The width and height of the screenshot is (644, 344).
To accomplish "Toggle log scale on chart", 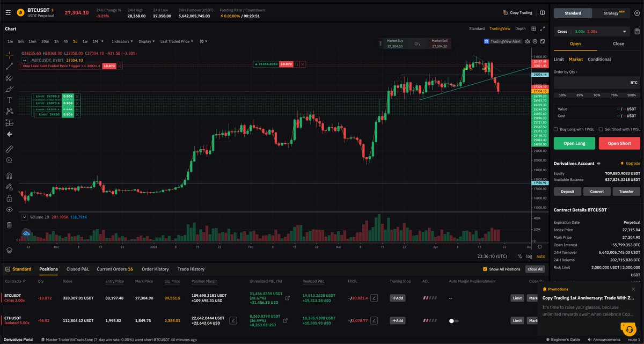I will [x=529, y=257].
